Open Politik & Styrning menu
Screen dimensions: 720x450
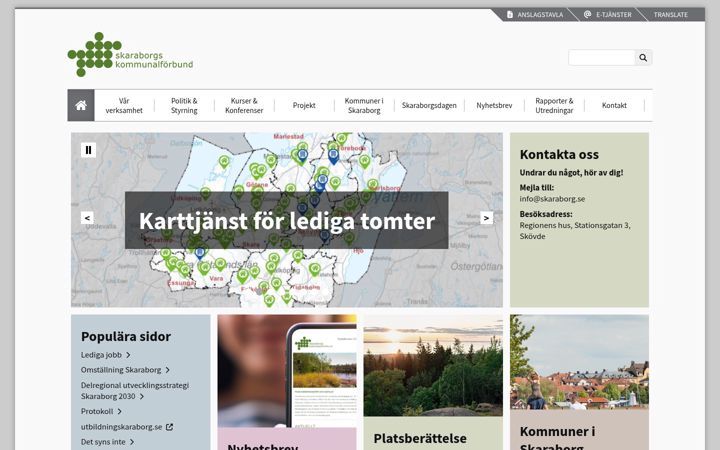coord(184,106)
